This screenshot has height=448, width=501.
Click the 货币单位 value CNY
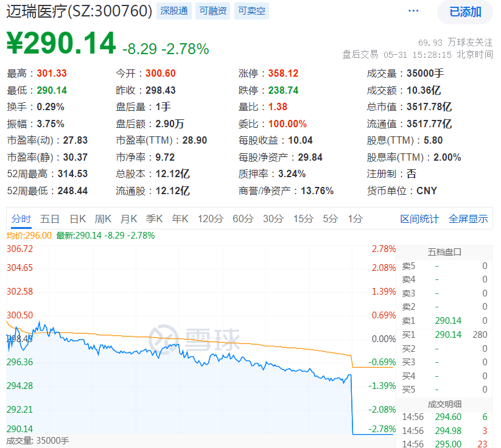pos(427,191)
